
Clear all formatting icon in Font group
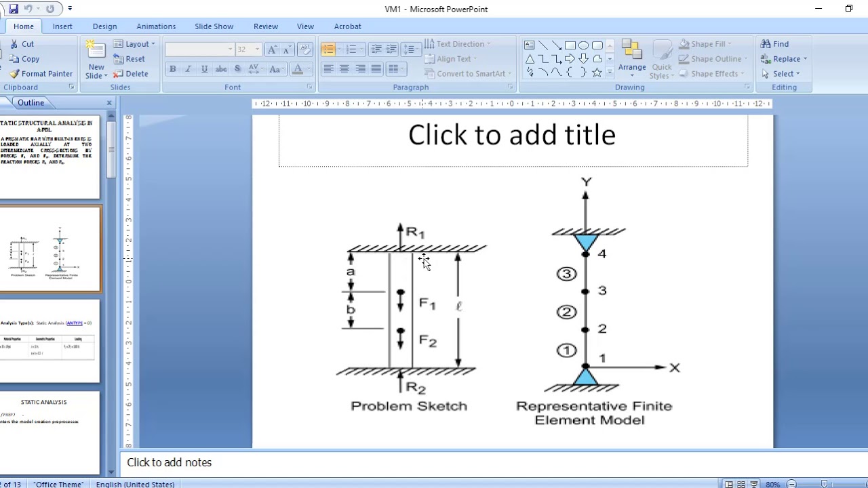[x=304, y=49]
